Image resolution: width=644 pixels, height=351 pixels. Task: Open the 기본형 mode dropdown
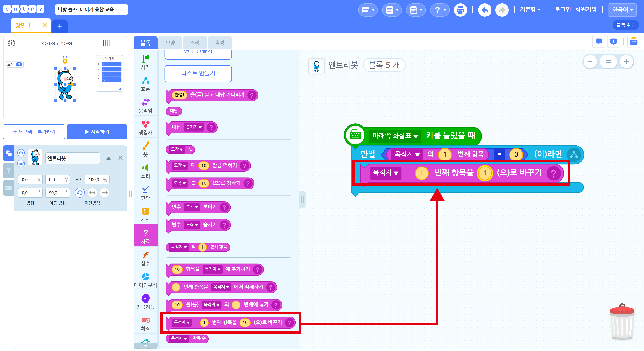(530, 10)
